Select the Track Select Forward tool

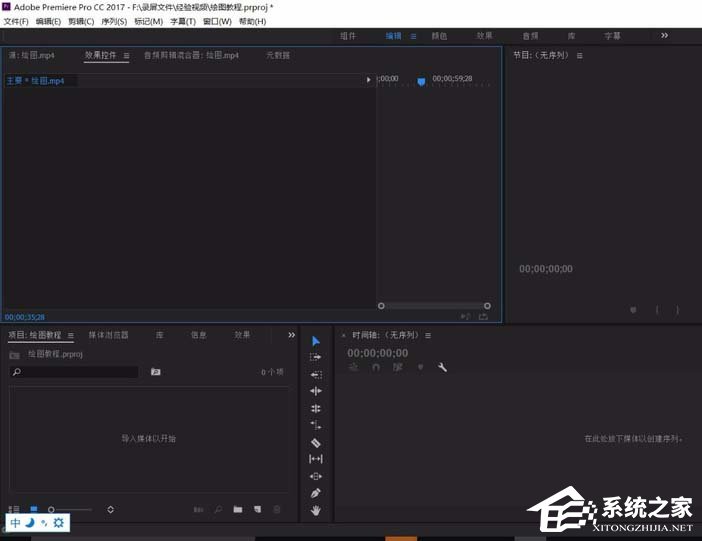pyautogui.click(x=316, y=357)
